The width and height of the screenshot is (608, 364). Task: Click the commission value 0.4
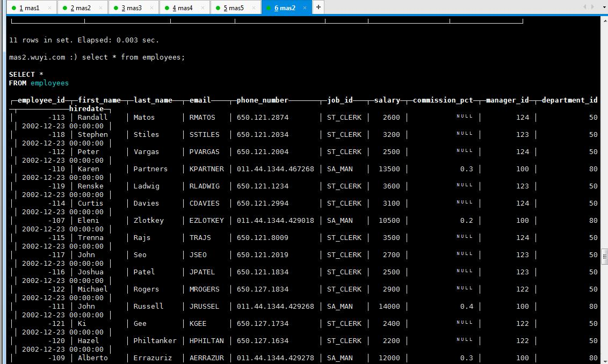tap(466, 306)
